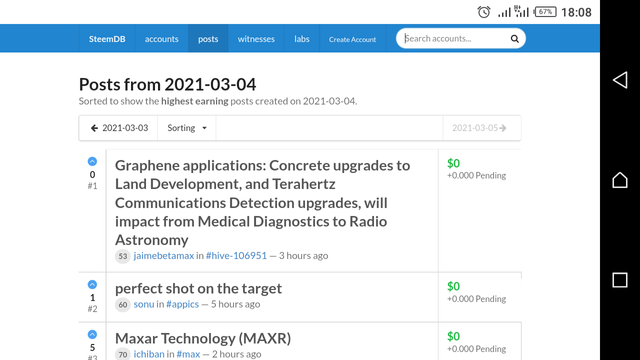The height and width of the screenshot is (360, 640).
Task: Open the Maxar Technology (MAXR) post
Action: 203,338
